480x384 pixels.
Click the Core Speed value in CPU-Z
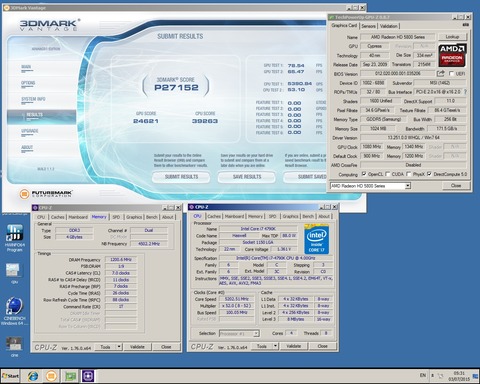[236, 299]
